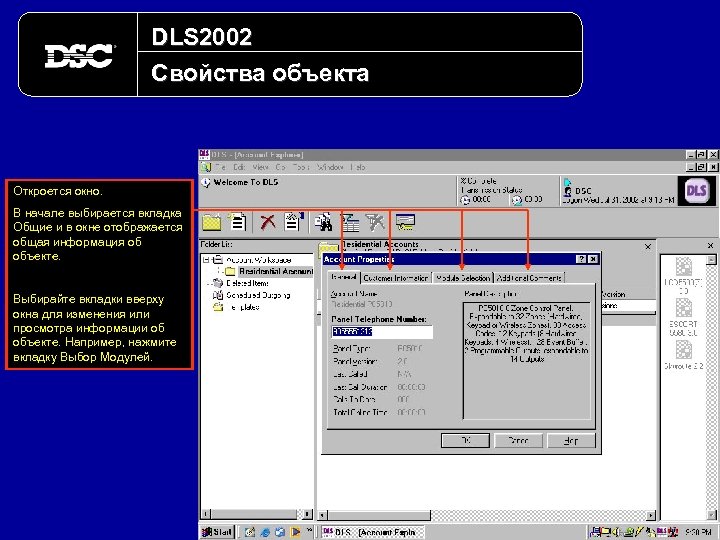Collapse the Account Workspace tree node
The width and height of the screenshot is (720, 540).
click(206, 260)
